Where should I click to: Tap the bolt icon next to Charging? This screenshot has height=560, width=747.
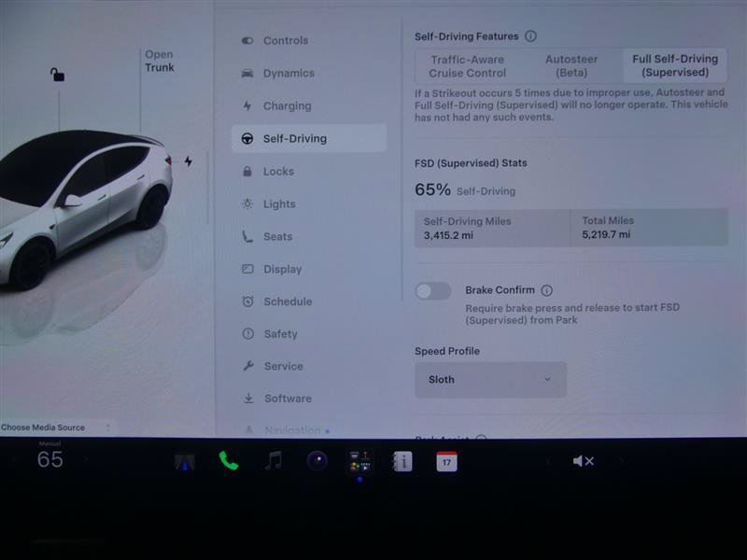pyautogui.click(x=247, y=105)
